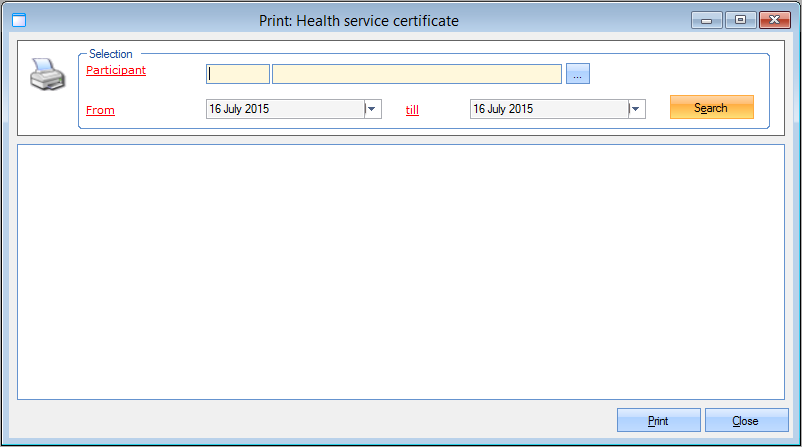Click the printer icon in Selection panel
Screen dimensions: 802x447
46,75
